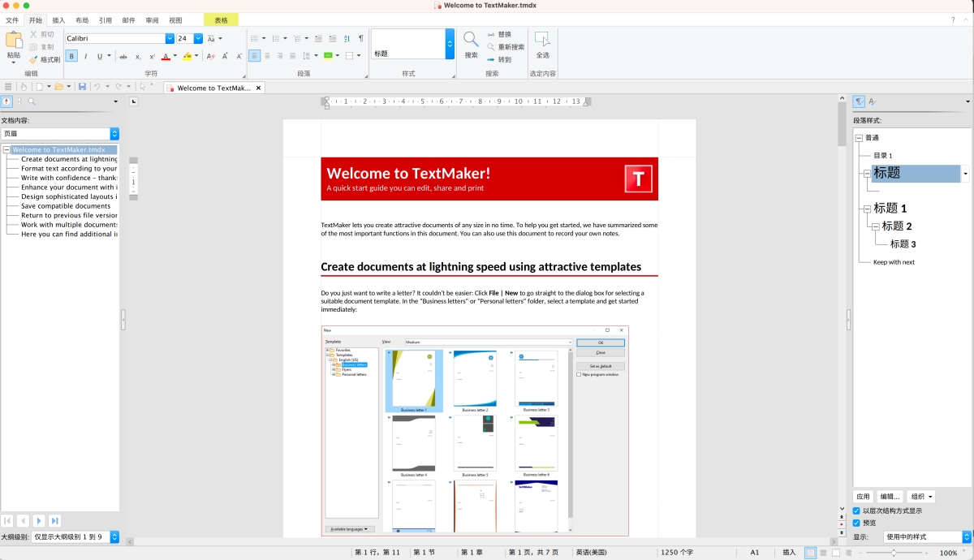Viewport: 974px width, 560px height.
Task: Open the Calibri font name dropdown
Action: (170, 38)
